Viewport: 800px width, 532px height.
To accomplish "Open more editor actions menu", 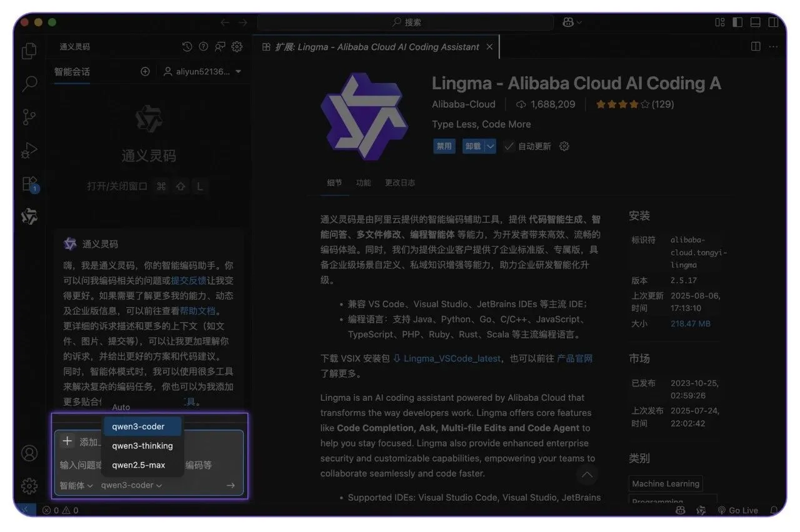I will point(774,47).
